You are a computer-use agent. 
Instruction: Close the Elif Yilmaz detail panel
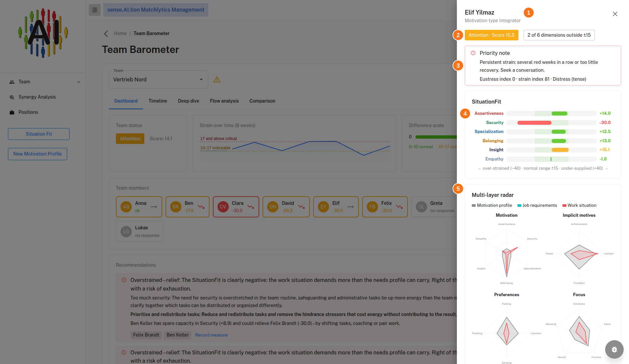click(615, 14)
